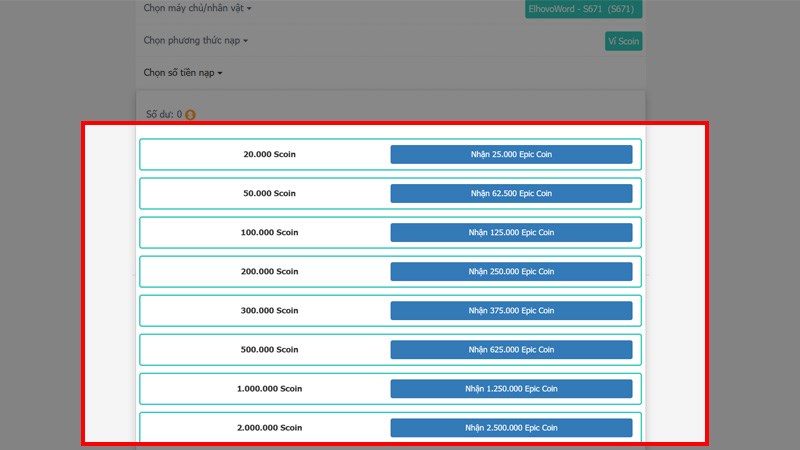Click Nhận 1.250.000 Epic Coin button
Viewport: 800px width, 450px height.
click(511, 388)
